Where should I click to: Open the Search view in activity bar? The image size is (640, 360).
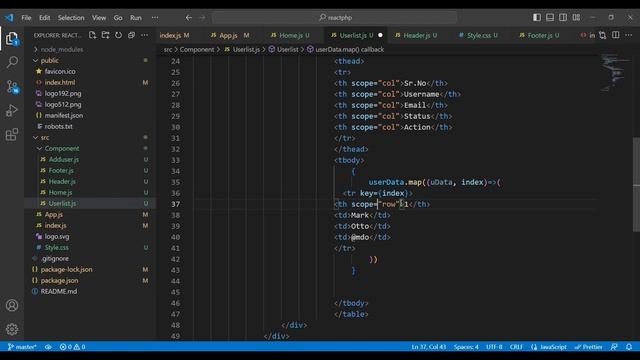point(12,62)
